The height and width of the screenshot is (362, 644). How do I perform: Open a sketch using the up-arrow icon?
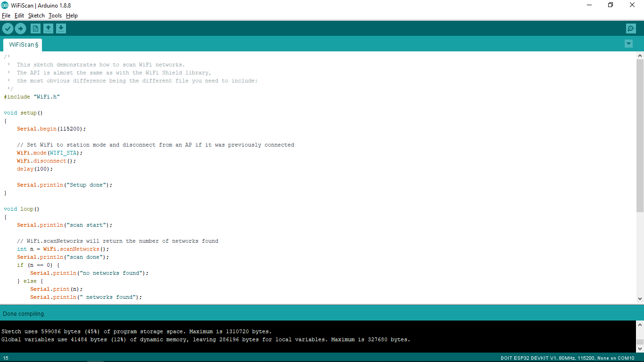(48, 29)
